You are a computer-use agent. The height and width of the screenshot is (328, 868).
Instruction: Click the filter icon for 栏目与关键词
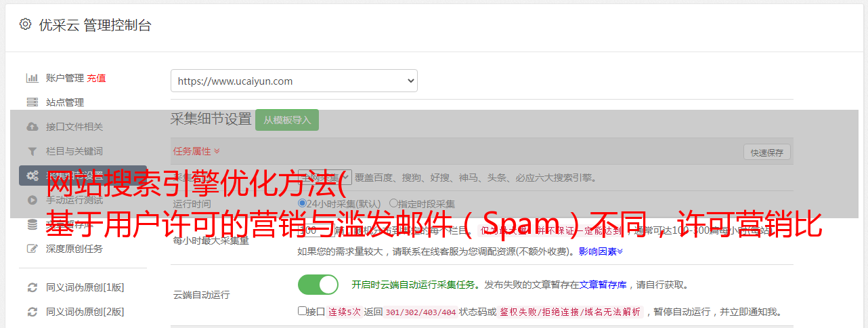[x=32, y=151]
